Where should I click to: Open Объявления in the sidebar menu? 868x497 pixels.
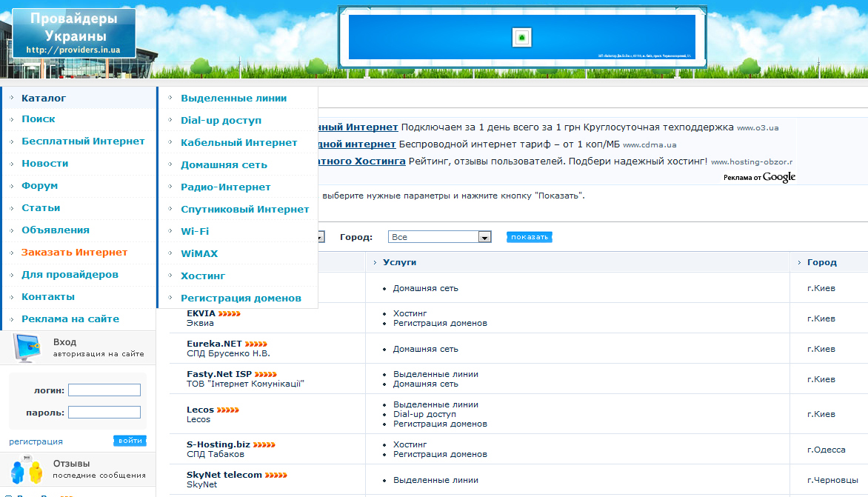(x=56, y=230)
